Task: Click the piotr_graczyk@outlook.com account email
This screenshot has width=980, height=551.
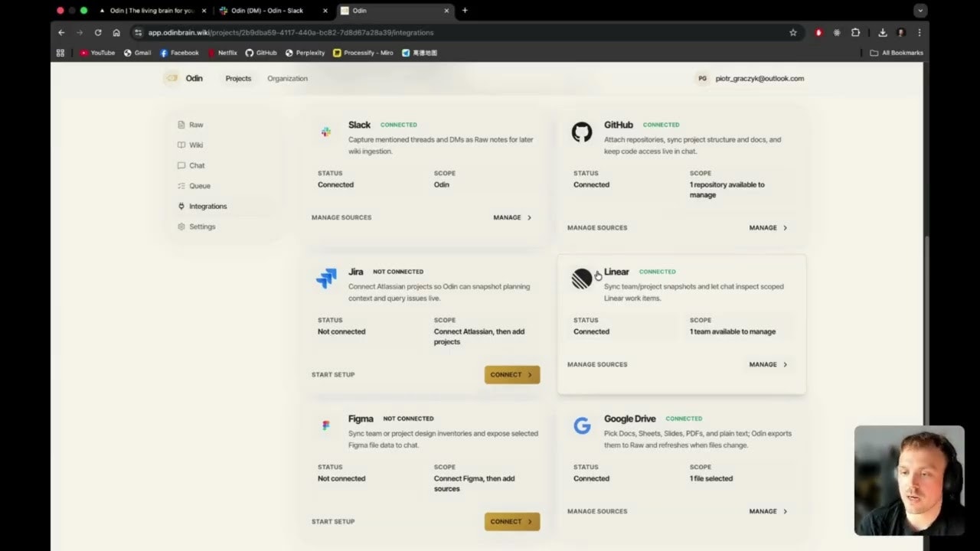Action: point(759,78)
